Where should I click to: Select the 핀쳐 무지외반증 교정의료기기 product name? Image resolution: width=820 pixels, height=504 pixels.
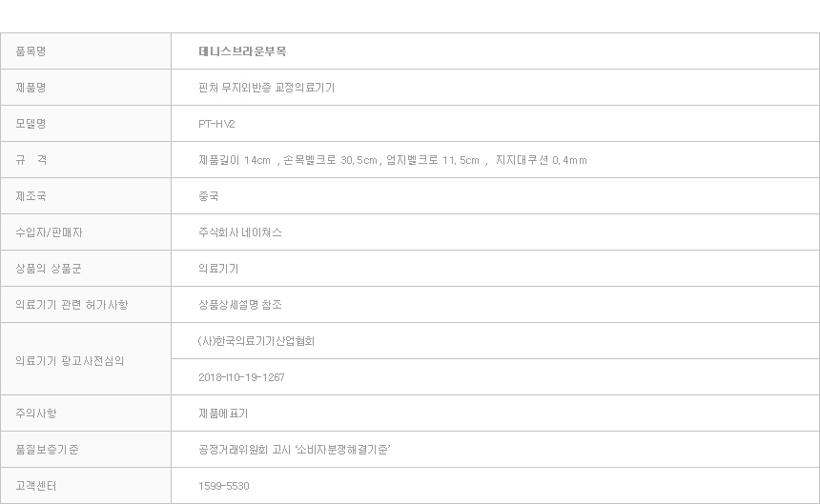(x=266, y=88)
